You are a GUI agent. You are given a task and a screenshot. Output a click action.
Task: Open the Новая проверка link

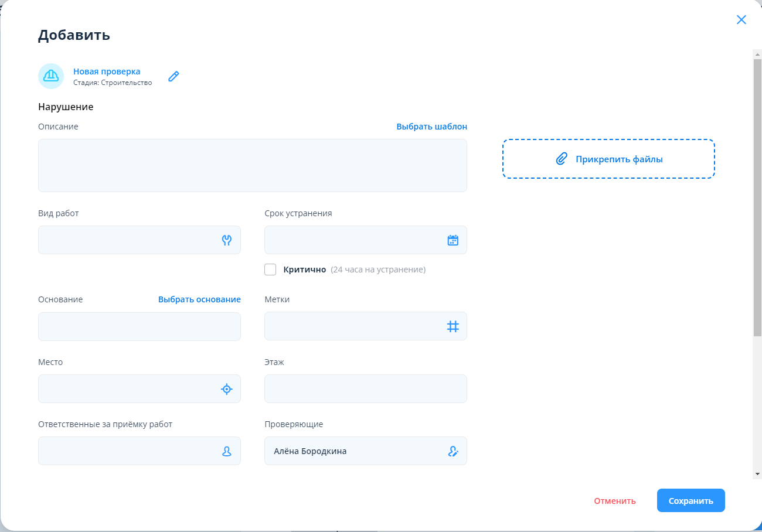pyautogui.click(x=107, y=71)
